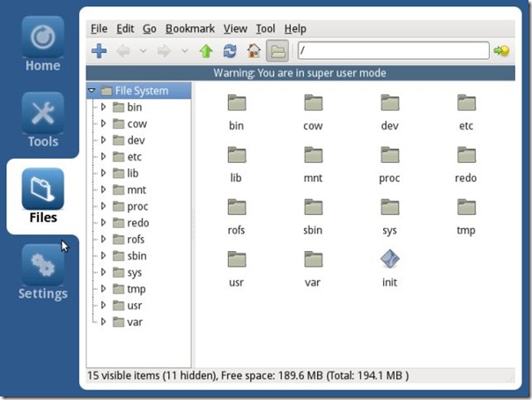The image size is (532, 400).
Task: Open the File menu
Action: click(99, 29)
